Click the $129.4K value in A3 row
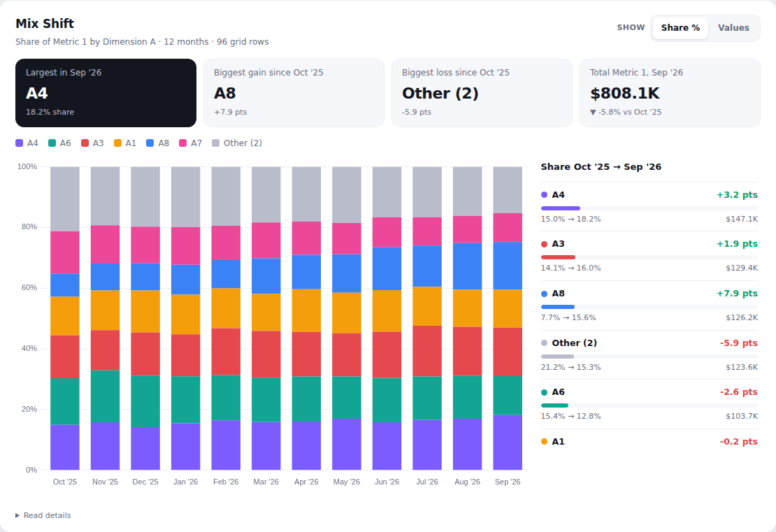 tap(742, 268)
